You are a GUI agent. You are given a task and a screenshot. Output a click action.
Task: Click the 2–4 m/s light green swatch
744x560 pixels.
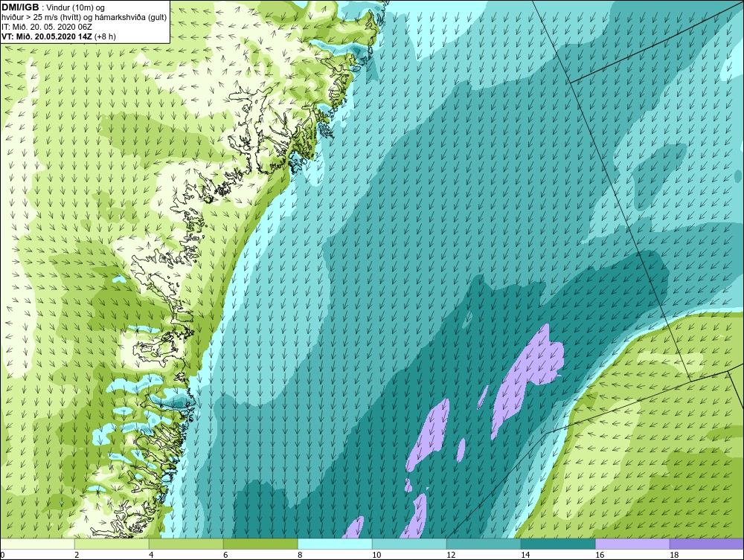click(x=112, y=544)
